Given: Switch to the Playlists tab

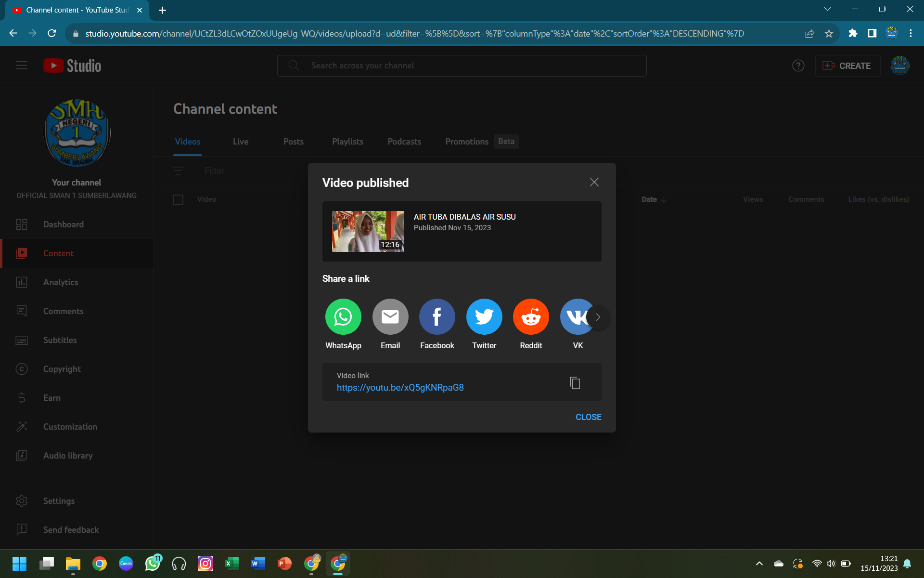Looking at the screenshot, I should (347, 142).
